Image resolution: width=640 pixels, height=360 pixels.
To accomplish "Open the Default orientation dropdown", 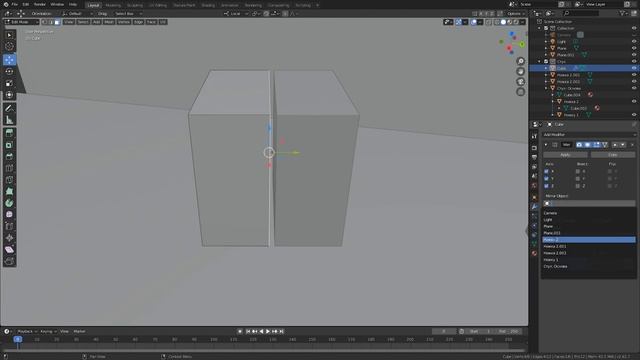I will pyautogui.click(x=78, y=13).
